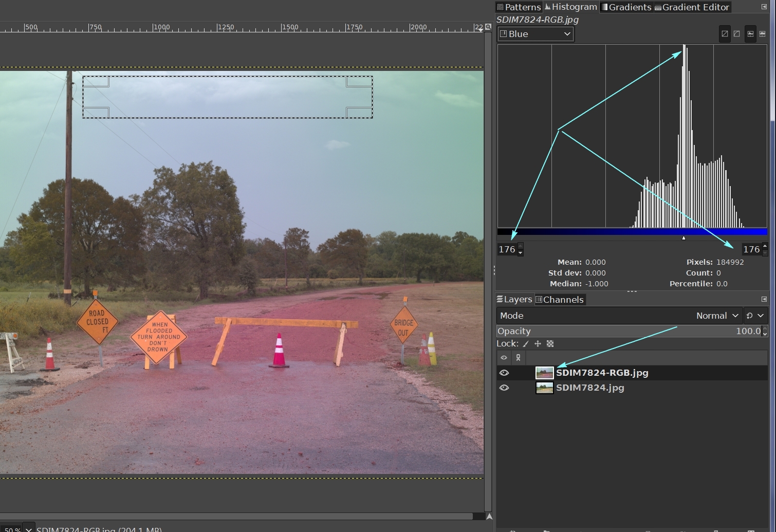Switch to logarithmic histogram icon
The width and height of the screenshot is (776, 532).
point(737,34)
